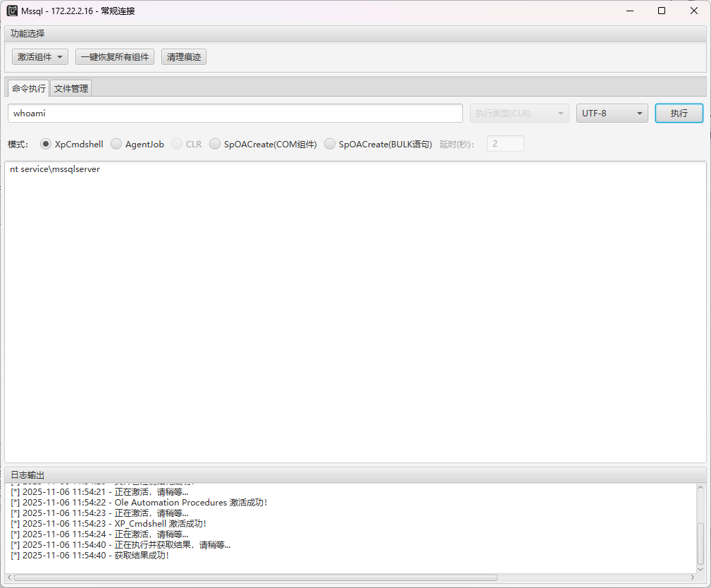
Task: Expand the UTF-8 encoding dropdown
Action: [x=612, y=113]
